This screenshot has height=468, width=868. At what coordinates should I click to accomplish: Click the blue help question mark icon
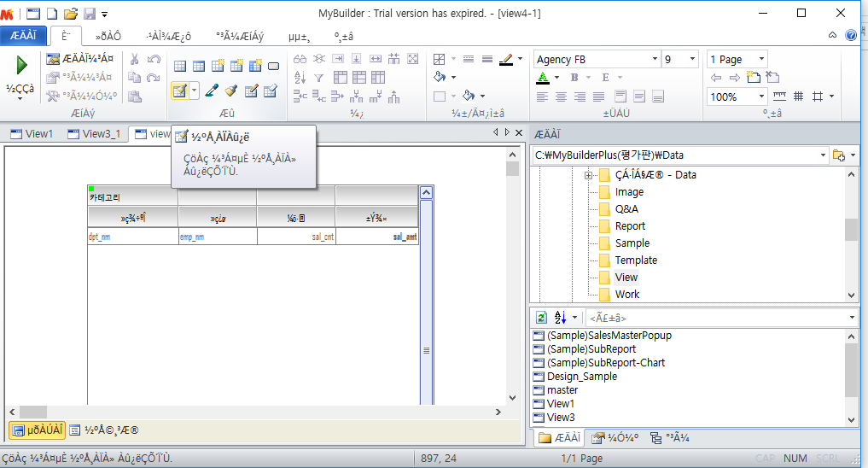pyautogui.click(x=851, y=36)
